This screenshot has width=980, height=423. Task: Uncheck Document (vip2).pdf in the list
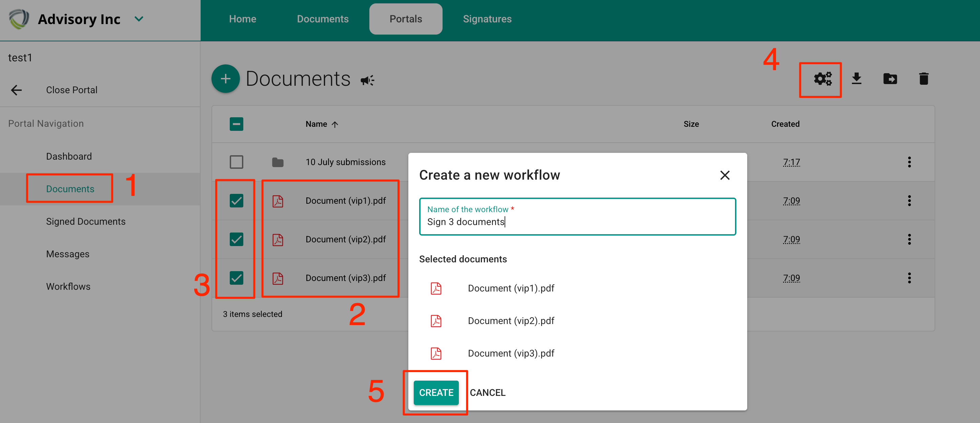pos(236,239)
